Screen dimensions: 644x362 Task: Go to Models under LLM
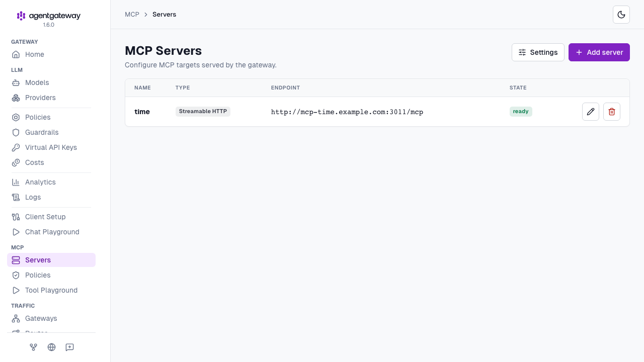(x=51, y=82)
